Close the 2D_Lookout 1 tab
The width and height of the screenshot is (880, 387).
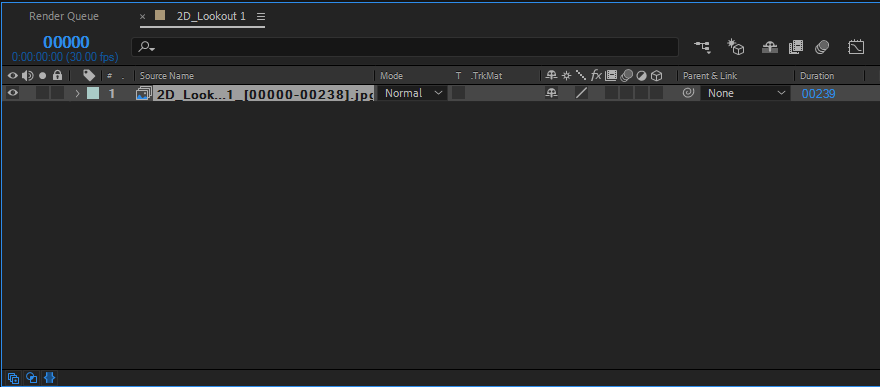click(143, 17)
